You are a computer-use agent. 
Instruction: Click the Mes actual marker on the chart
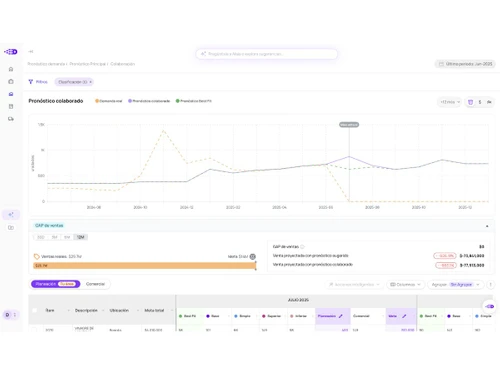349,125
